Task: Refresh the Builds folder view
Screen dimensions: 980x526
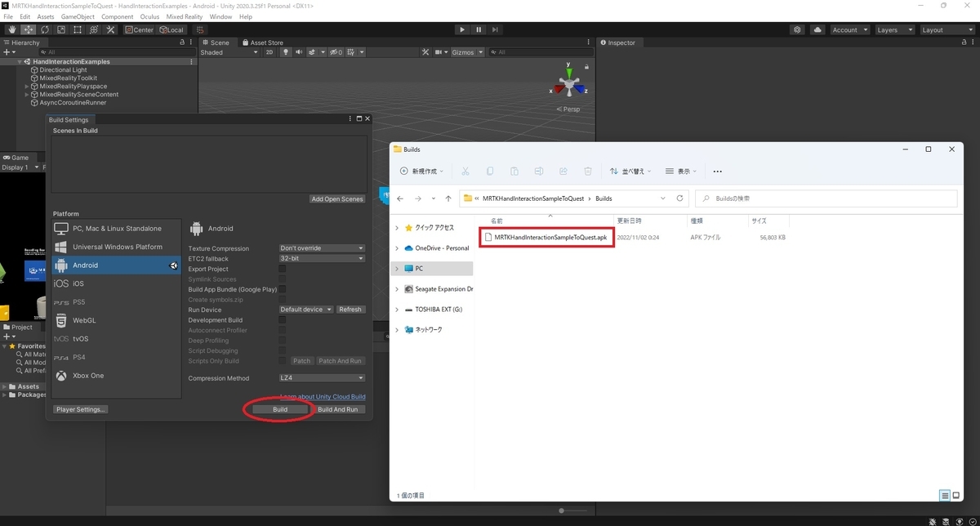Action: coord(680,198)
